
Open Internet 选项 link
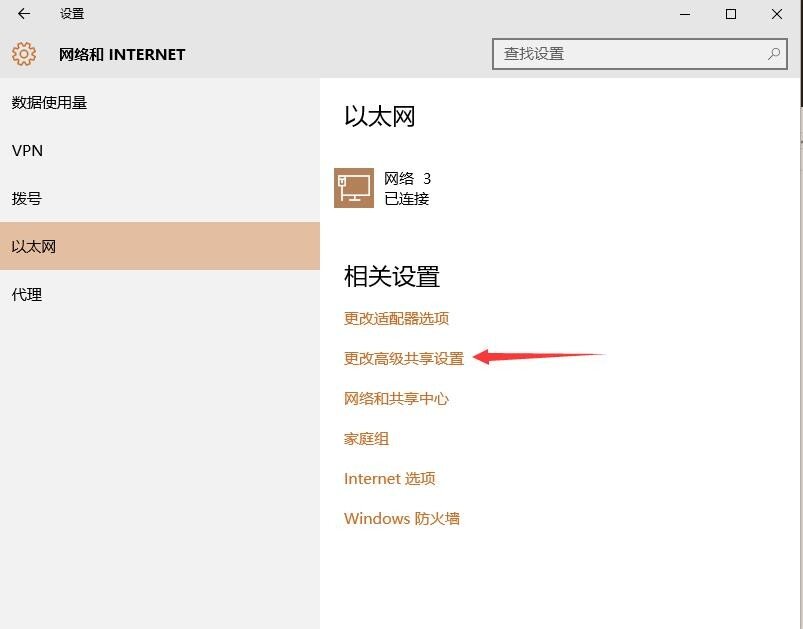(390, 478)
